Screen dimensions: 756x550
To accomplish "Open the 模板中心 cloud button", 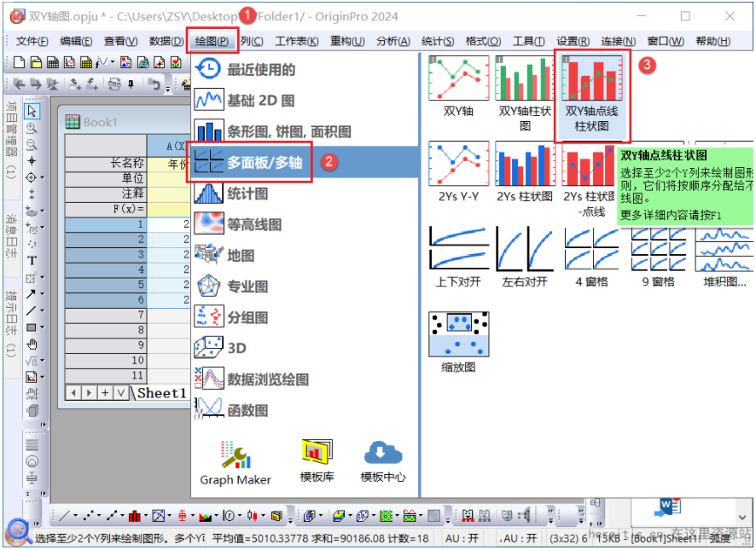I will pos(383,460).
